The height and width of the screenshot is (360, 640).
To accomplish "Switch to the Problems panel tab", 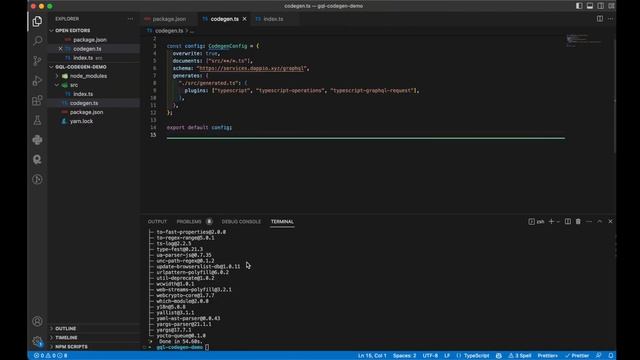I will [189, 221].
